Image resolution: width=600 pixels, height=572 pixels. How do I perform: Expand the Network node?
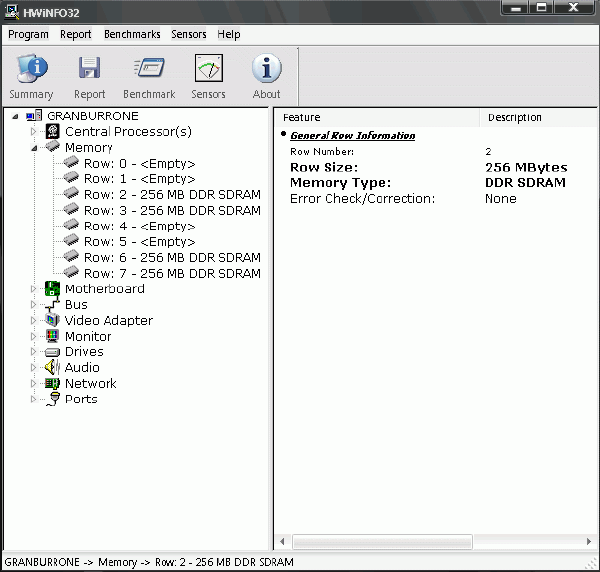(x=33, y=383)
